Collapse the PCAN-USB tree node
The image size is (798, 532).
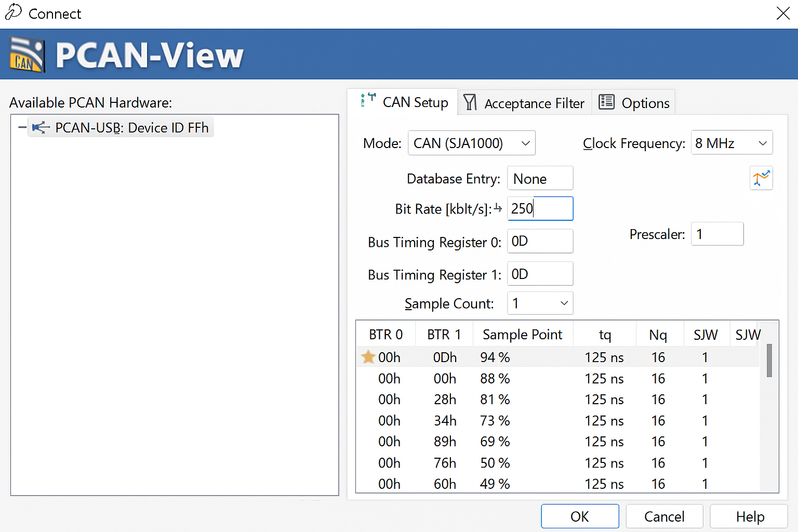tap(22, 127)
